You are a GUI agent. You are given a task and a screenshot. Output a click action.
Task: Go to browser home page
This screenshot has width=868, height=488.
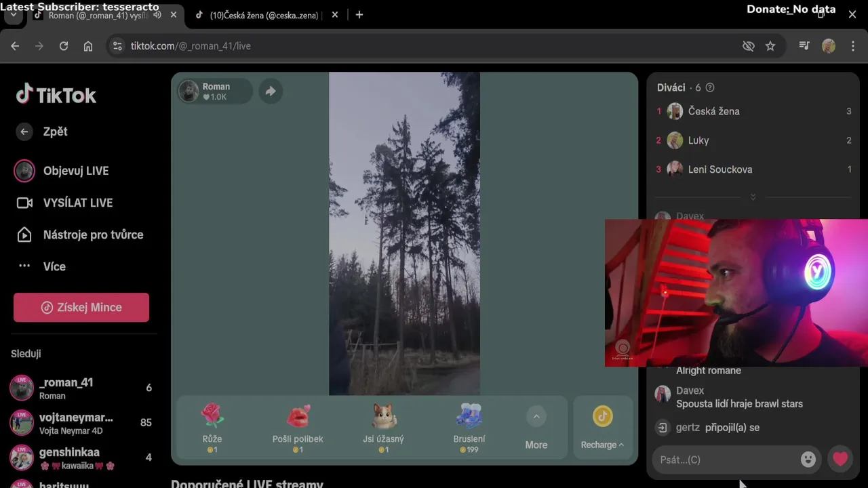(88, 46)
